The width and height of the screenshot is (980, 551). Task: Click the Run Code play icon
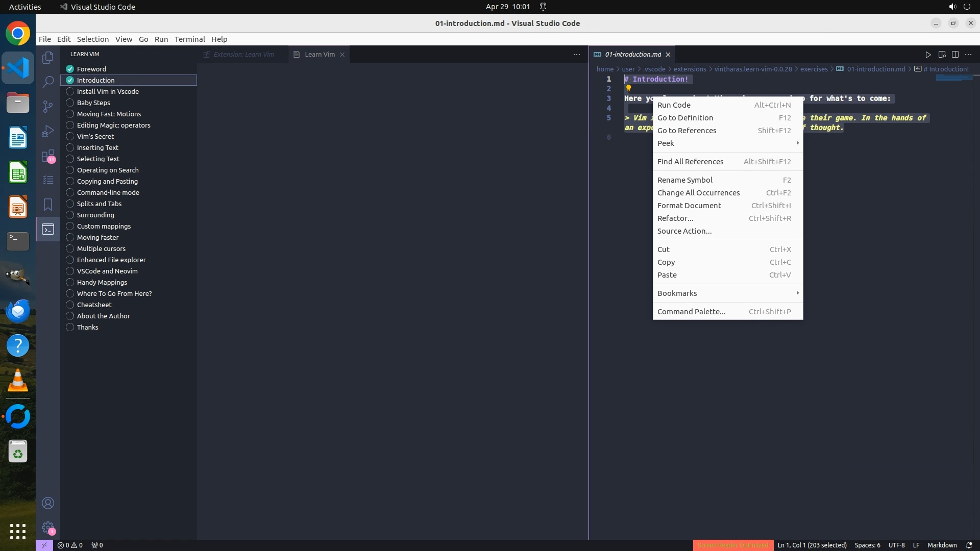click(x=928, y=55)
